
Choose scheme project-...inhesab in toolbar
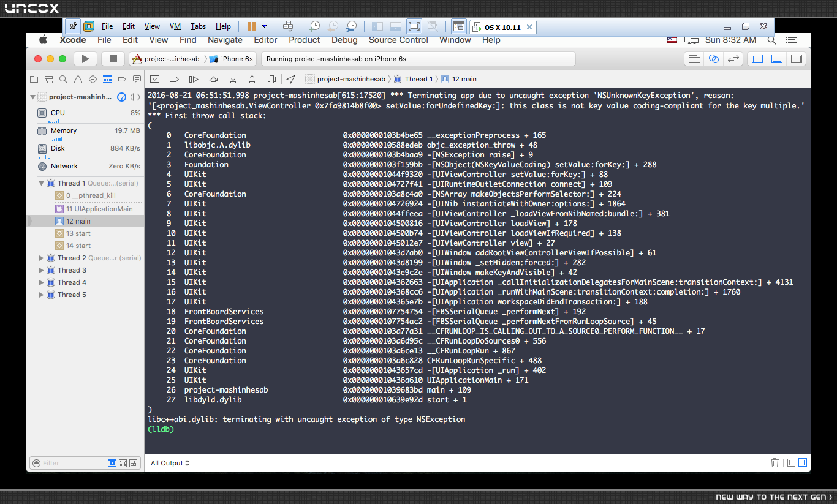166,59
